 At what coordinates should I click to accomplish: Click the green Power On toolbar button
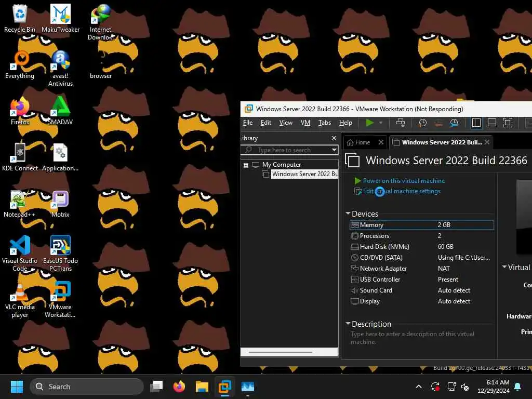[370, 123]
